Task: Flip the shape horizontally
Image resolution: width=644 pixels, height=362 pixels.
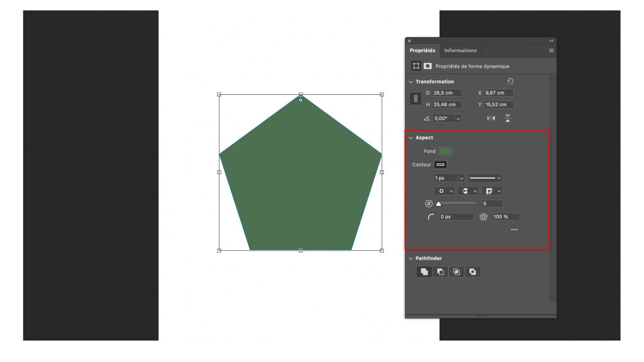Action: point(491,118)
